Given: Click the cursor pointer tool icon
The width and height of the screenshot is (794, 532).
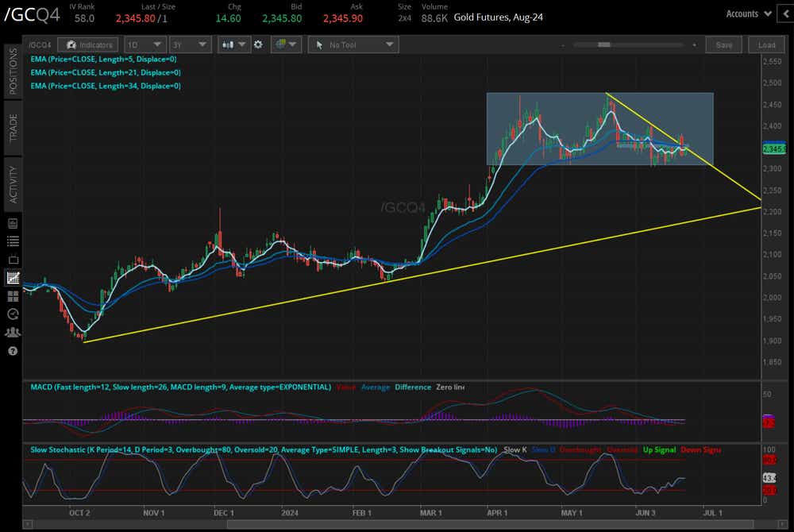Looking at the screenshot, I should 319,45.
